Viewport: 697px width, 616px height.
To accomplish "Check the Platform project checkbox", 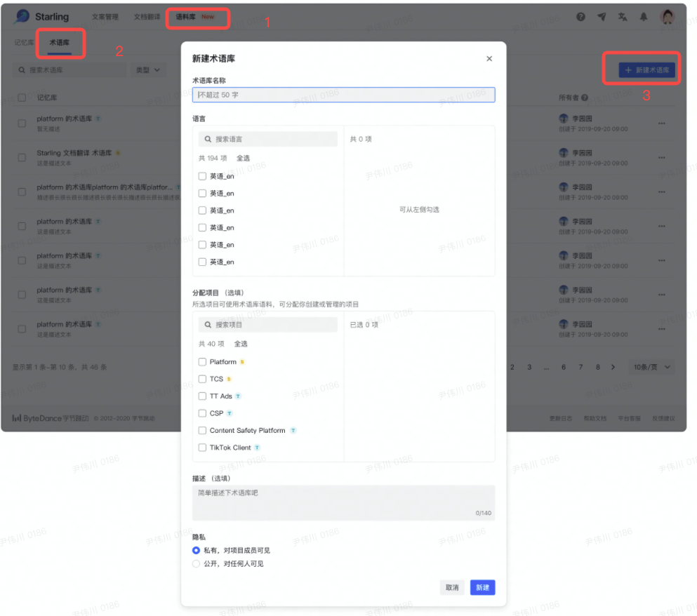I will [x=202, y=362].
